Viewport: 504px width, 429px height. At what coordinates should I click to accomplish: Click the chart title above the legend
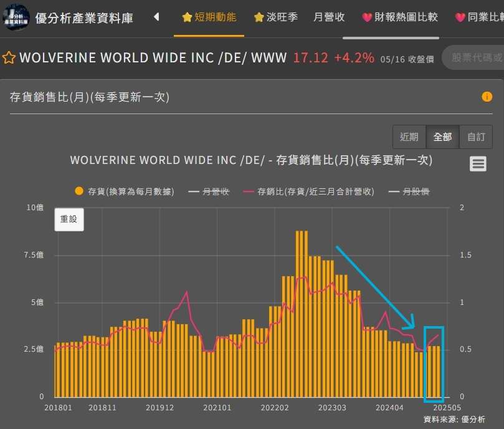click(251, 160)
